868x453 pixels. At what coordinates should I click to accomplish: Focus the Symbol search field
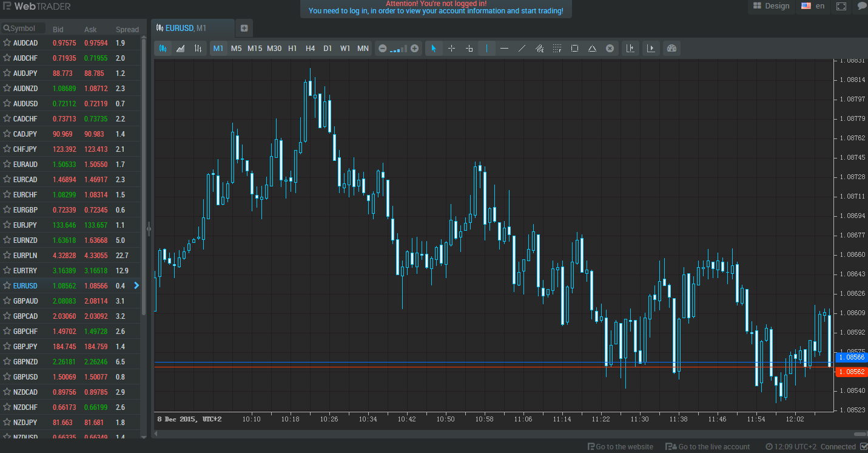[23, 29]
